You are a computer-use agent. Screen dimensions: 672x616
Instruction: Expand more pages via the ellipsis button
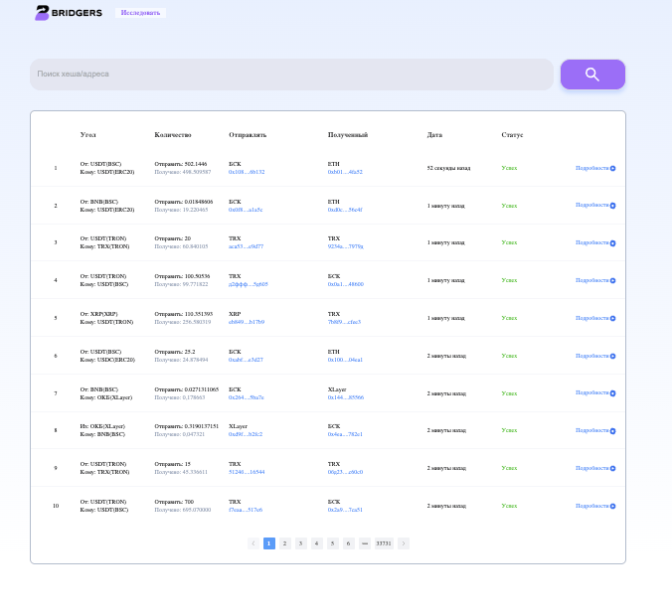(x=365, y=543)
